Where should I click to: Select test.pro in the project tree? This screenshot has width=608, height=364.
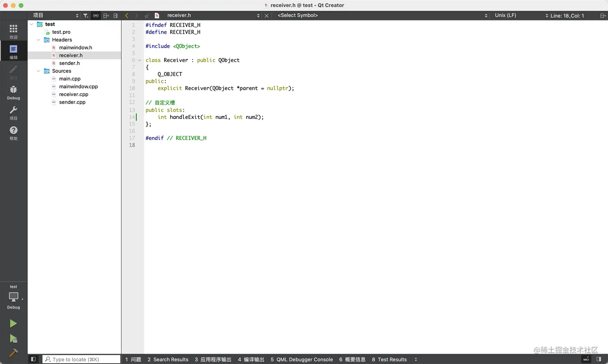click(61, 32)
